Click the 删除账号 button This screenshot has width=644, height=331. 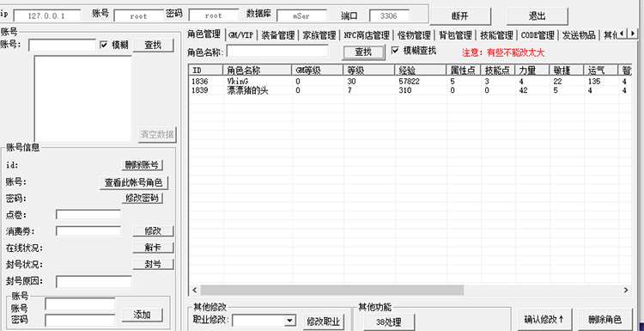[x=142, y=165]
